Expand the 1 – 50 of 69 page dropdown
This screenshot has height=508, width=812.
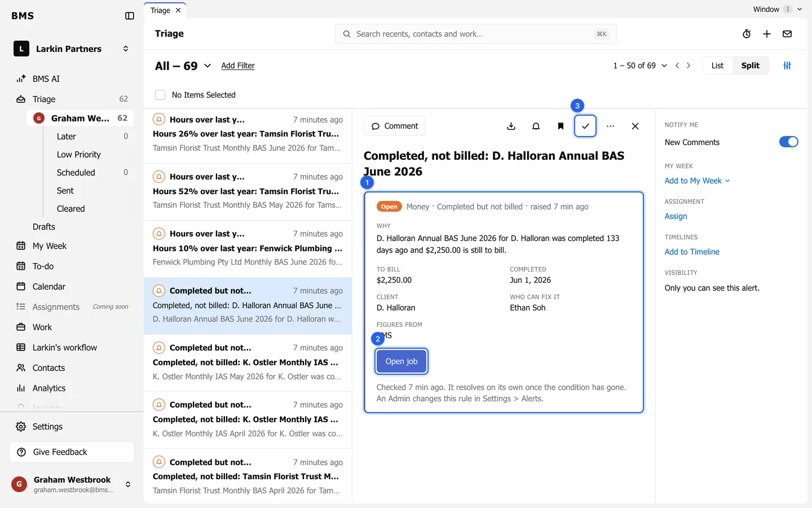640,65
